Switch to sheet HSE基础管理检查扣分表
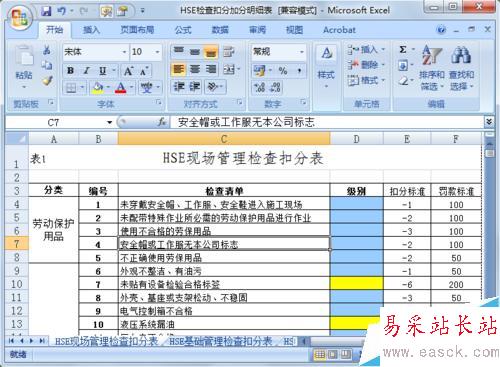Viewport: 500px width, 367px height. pos(220,341)
